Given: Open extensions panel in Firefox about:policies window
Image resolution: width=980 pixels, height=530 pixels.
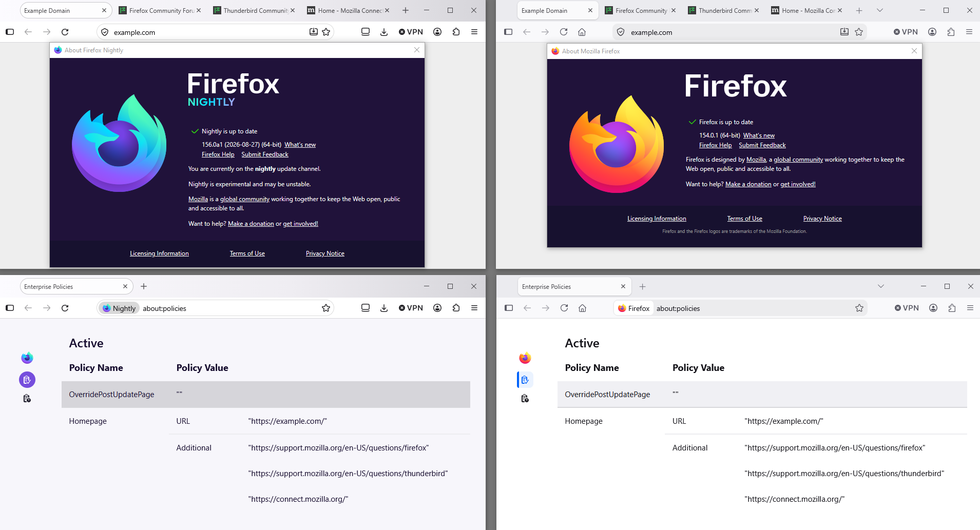Looking at the screenshot, I should click(x=952, y=308).
